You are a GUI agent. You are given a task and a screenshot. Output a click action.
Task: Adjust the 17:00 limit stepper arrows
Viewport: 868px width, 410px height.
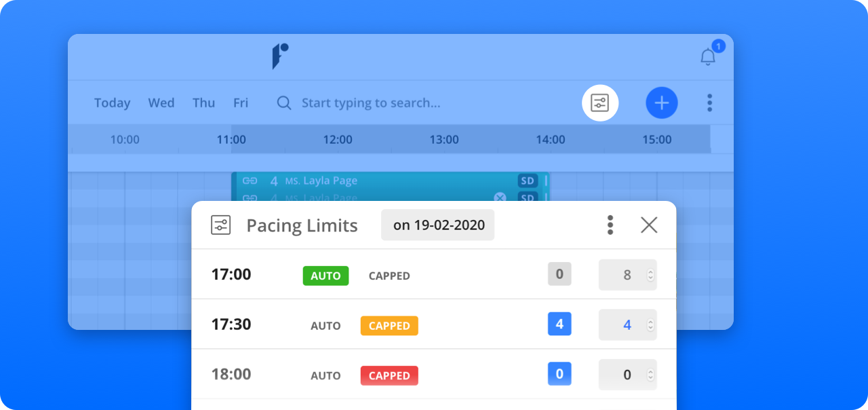pyautogui.click(x=650, y=275)
